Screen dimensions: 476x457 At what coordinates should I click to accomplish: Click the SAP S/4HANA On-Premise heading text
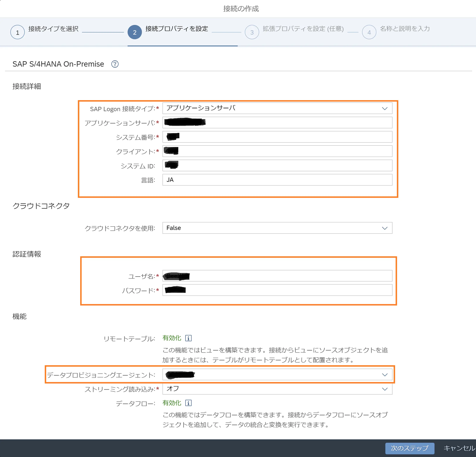[x=58, y=64]
